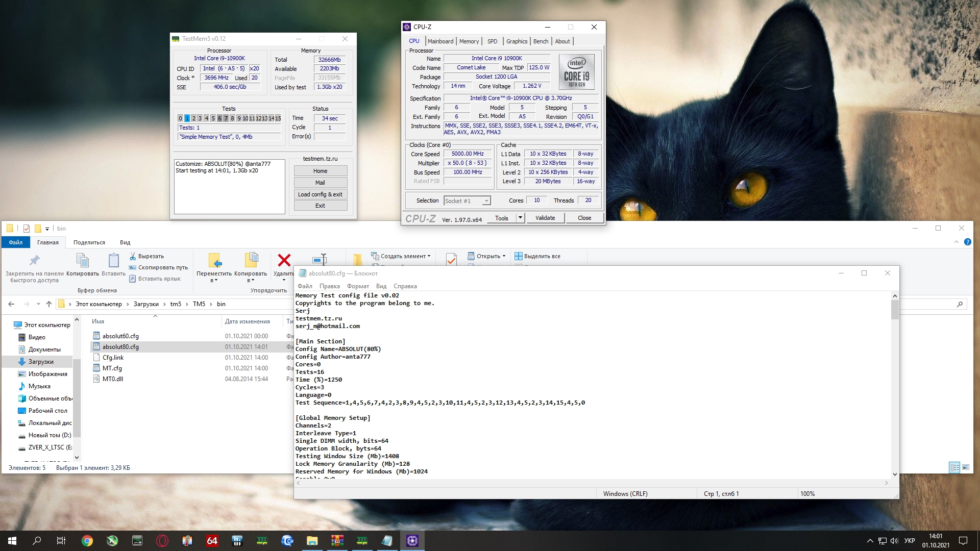Select the absolut60.cfg file
The width and height of the screenshot is (980, 551).
120,336
